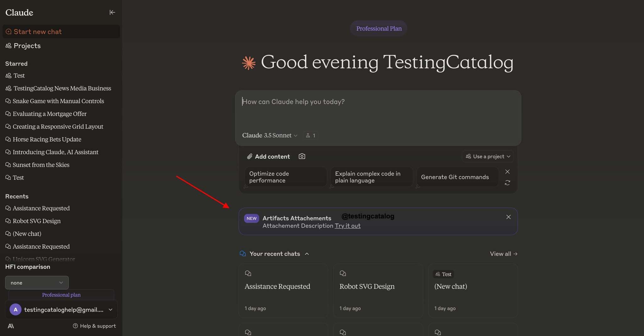Viewport: 644px width, 336px height.
Task: Click the flask feature preview badge
Action: click(x=310, y=135)
